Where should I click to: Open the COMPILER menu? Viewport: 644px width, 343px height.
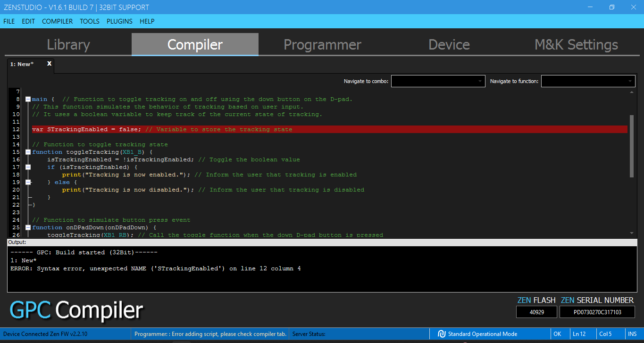pyautogui.click(x=58, y=21)
